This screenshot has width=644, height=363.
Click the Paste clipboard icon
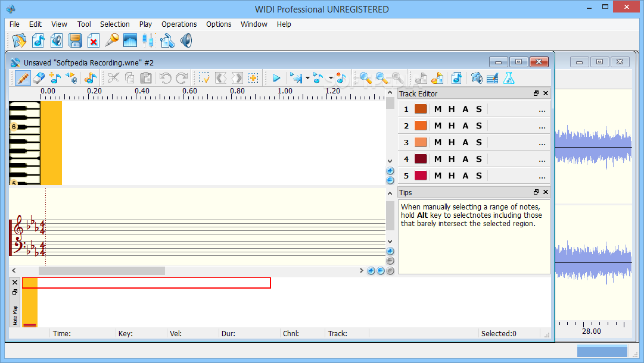146,78
